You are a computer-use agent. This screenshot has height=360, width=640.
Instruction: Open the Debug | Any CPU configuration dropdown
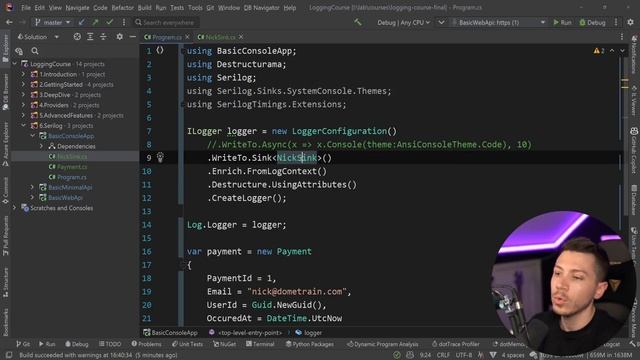coord(403,22)
